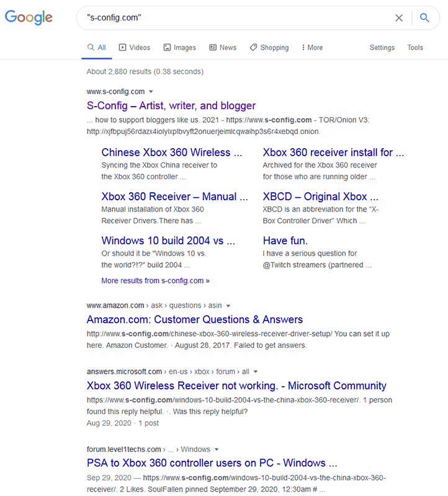Image resolution: width=448 pixels, height=496 pixels.
Task: Open the Xbox 360 receiver install for sitelink
Action: tap(333, 153)
